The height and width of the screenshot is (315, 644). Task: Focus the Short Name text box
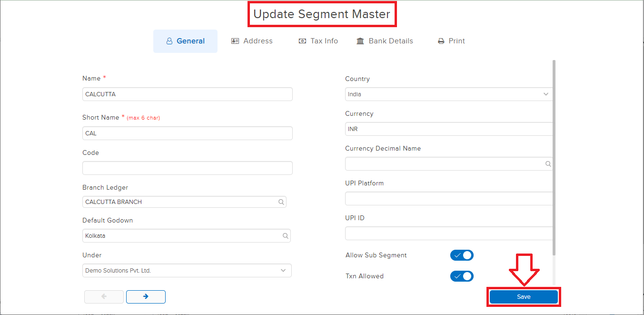pos(187,133)
